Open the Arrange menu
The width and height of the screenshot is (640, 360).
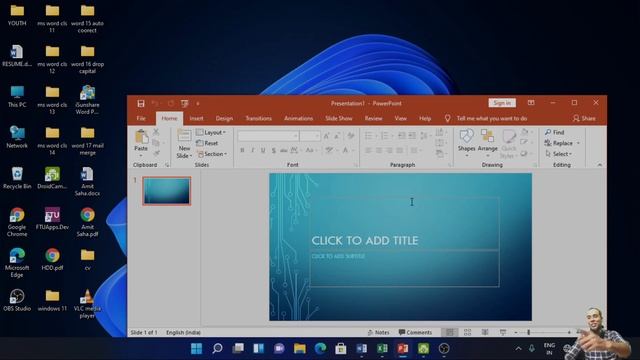click(487, 143)
